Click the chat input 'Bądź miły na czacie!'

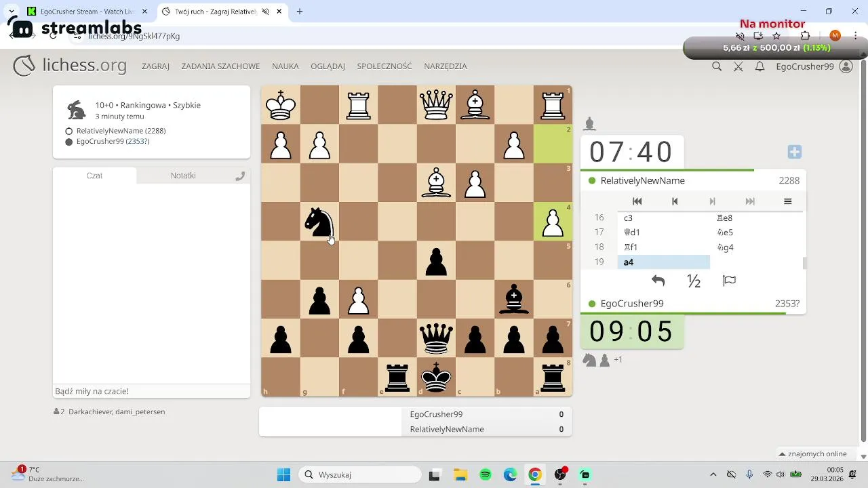(x=151, y=391)
